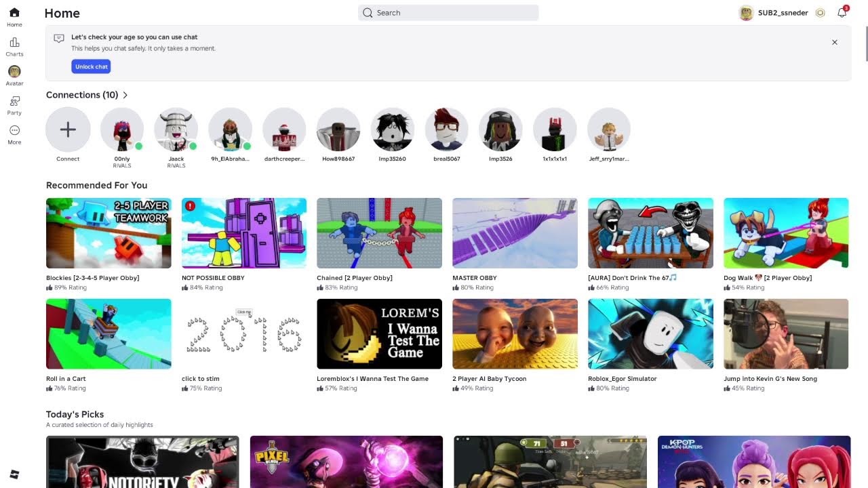The image size is (868, 488).
Task: Open [AURA] Don't Drink The 67 thumbnail
Action: click(650, 233)
